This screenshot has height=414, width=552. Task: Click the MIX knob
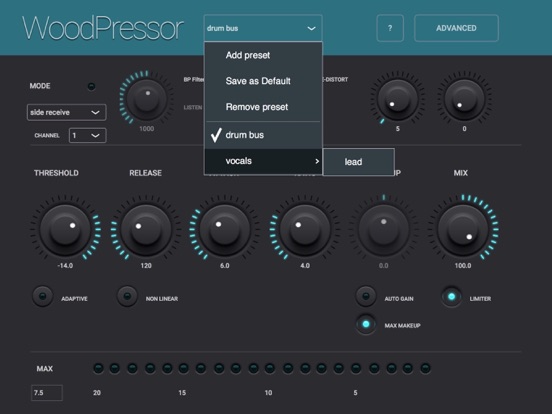pyautogui.click(x=463, y=230)
